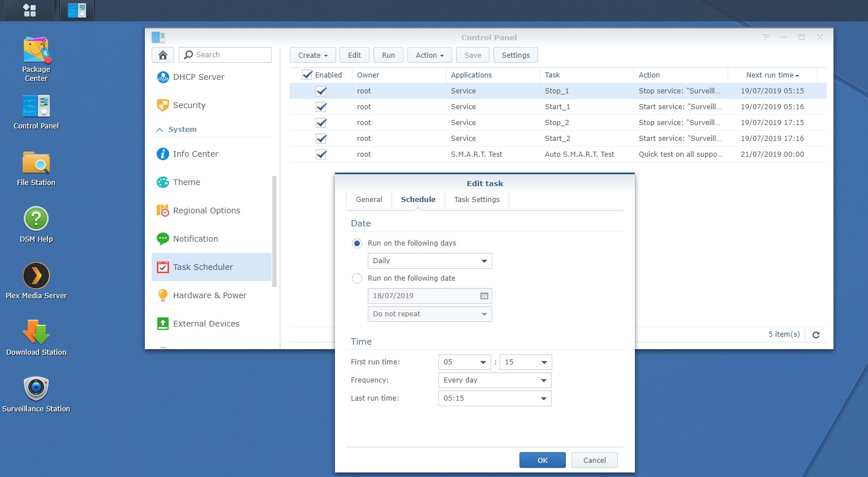Select the Auto S.M.A.R.T. Test row
Viewport: 868px width, 477px height.
558,154
